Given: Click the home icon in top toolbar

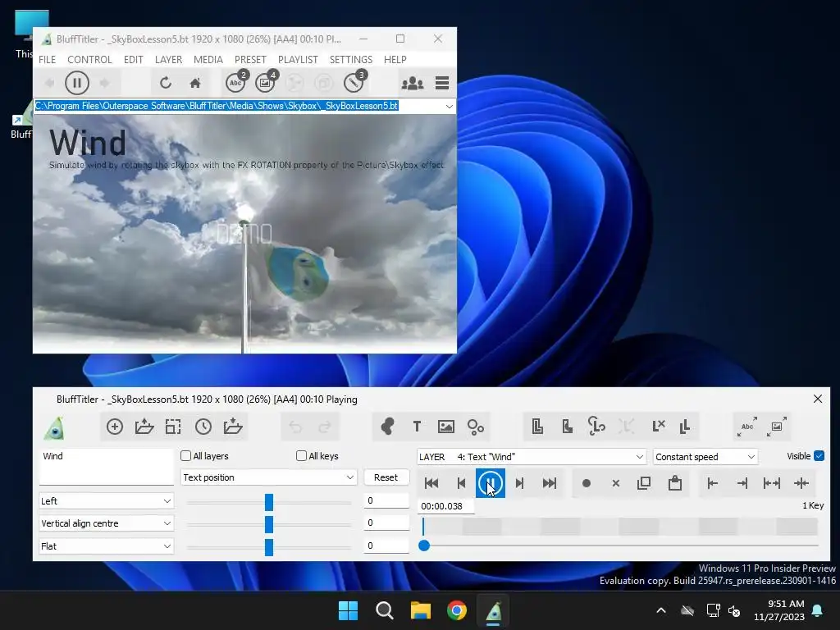Looking at the screenshot, I should point(195,83).
